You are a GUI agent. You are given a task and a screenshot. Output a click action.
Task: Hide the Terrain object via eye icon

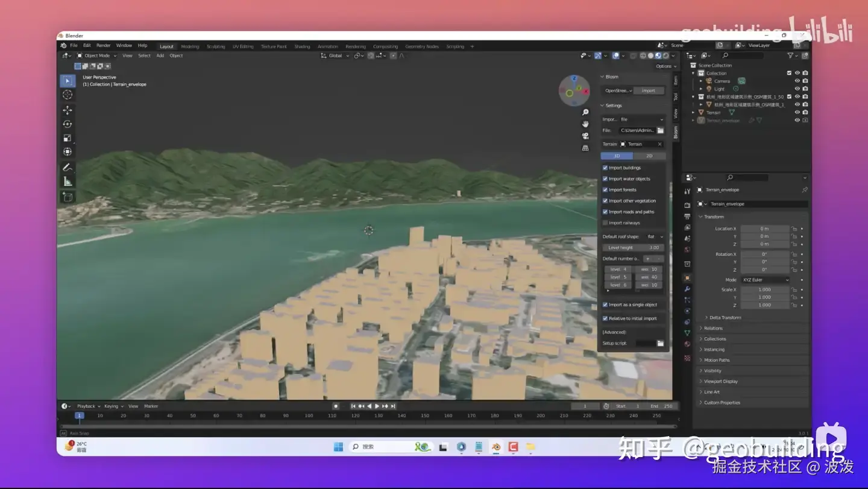(x=797, y=112)
